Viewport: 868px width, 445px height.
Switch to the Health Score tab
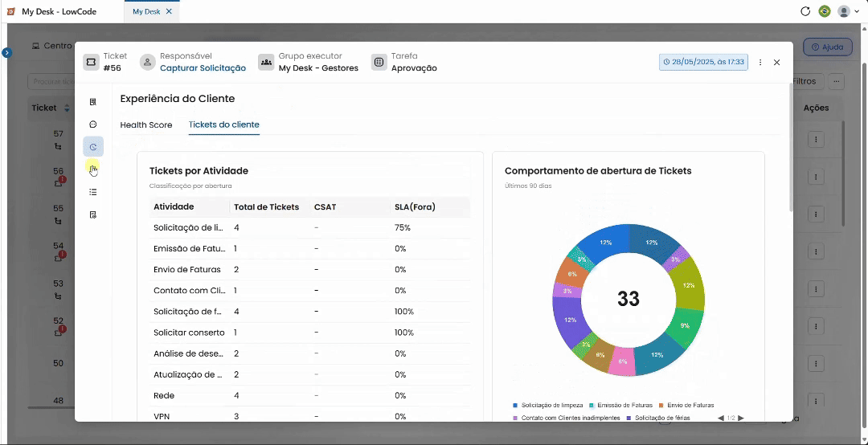point(146,125)
